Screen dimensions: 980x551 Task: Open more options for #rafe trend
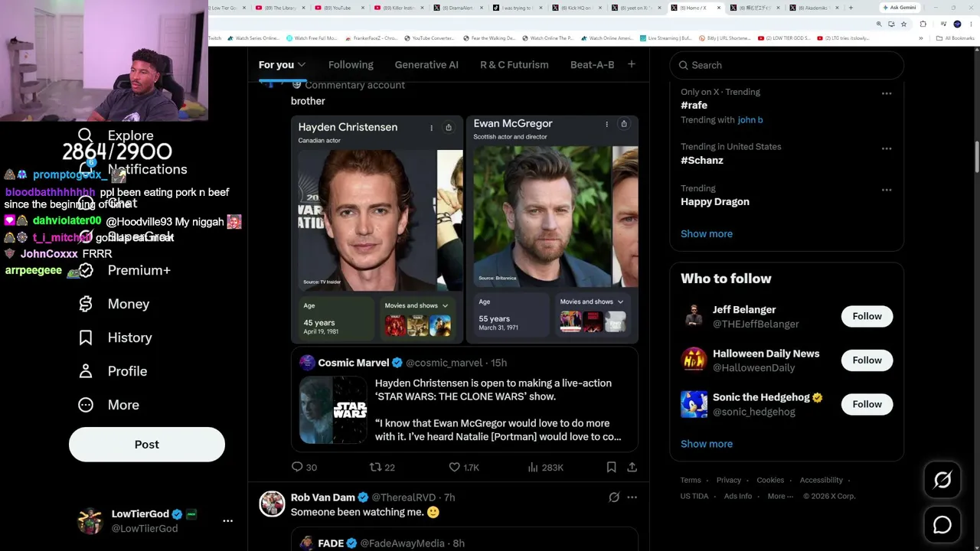(x=887, y=93)
